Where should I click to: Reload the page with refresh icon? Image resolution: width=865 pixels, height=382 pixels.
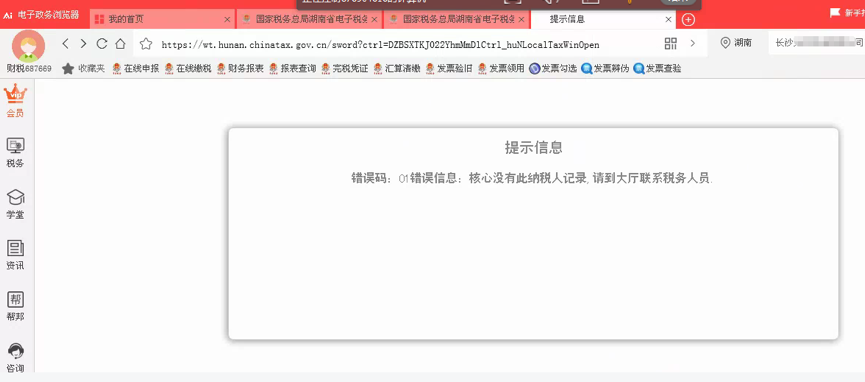(x=102, y=44)
